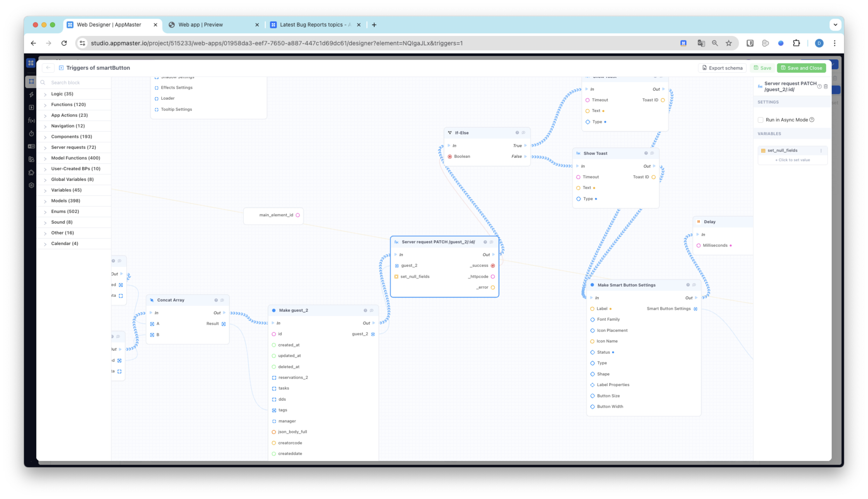Click the back arrow beside Triggers of smartButton
The image size is (868, 499).
[x=48, y=68]
